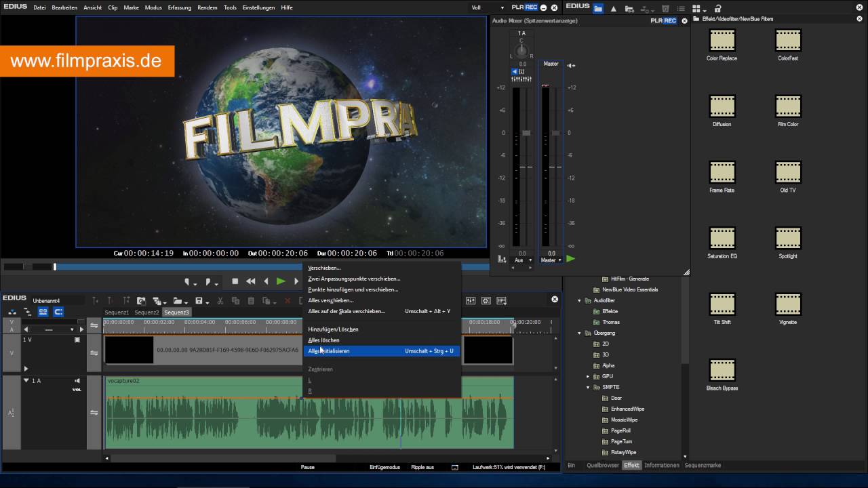Switch to Sequenz1 tab
868x488 pixels.
pyautogui.click(x=117, y=312)
